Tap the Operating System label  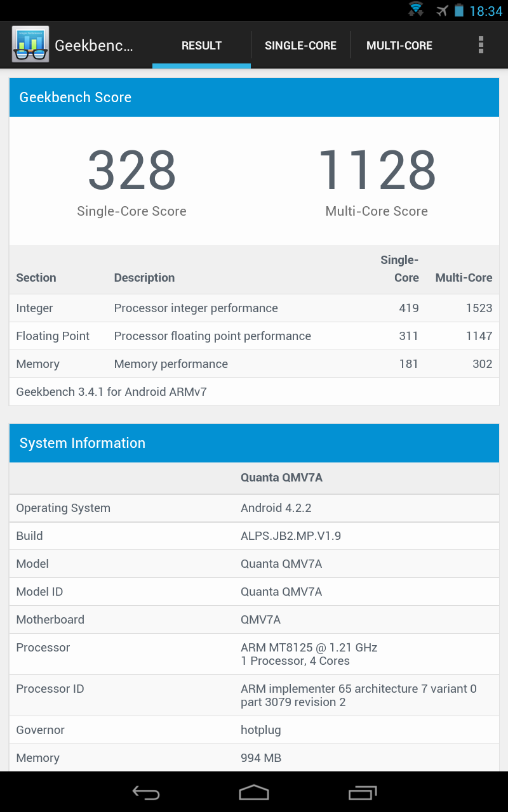pyautogui.click(x=63, y=508)
